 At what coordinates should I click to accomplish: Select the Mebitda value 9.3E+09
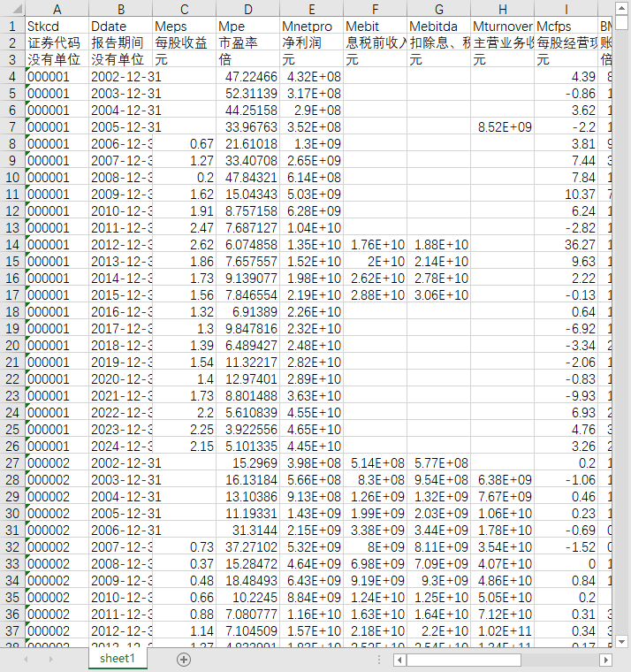point(438,581)
